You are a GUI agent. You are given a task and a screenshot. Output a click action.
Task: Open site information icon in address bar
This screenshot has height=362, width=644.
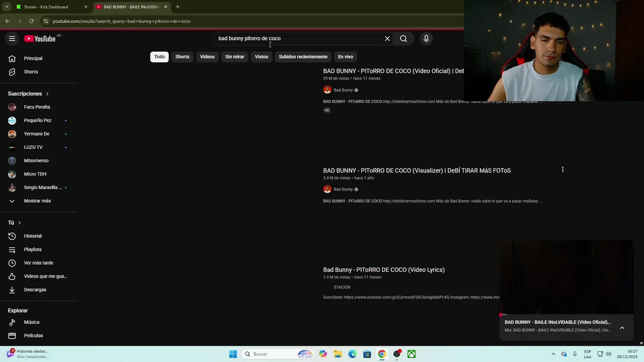pos(46,21)
